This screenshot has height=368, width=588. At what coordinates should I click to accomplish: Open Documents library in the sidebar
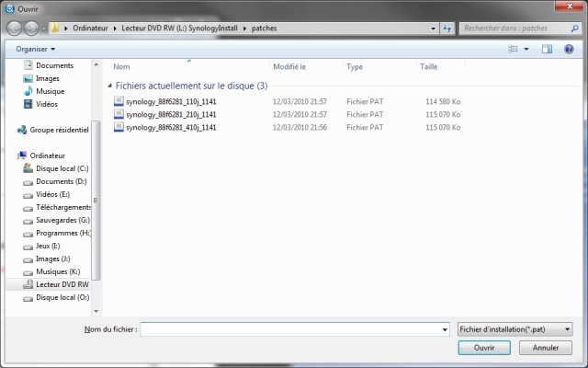[x=55, y=65]
